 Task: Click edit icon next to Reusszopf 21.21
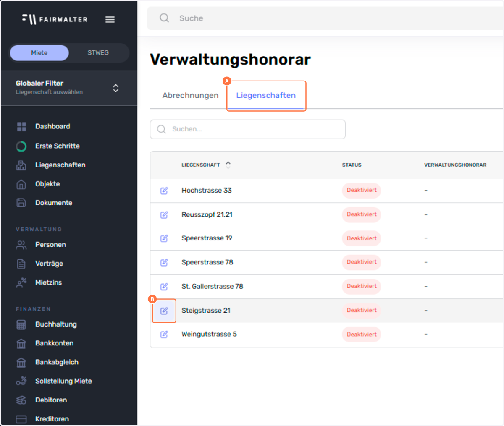(164, 215)
